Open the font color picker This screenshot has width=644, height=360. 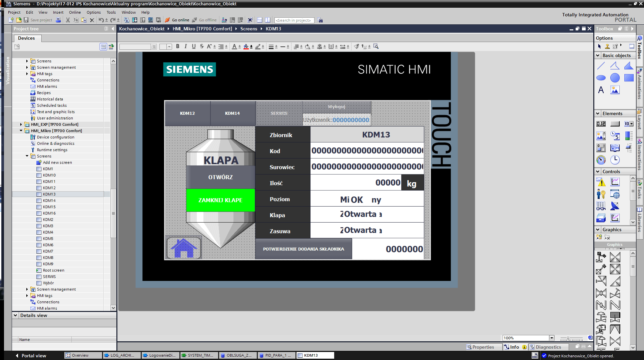(239, 47)
